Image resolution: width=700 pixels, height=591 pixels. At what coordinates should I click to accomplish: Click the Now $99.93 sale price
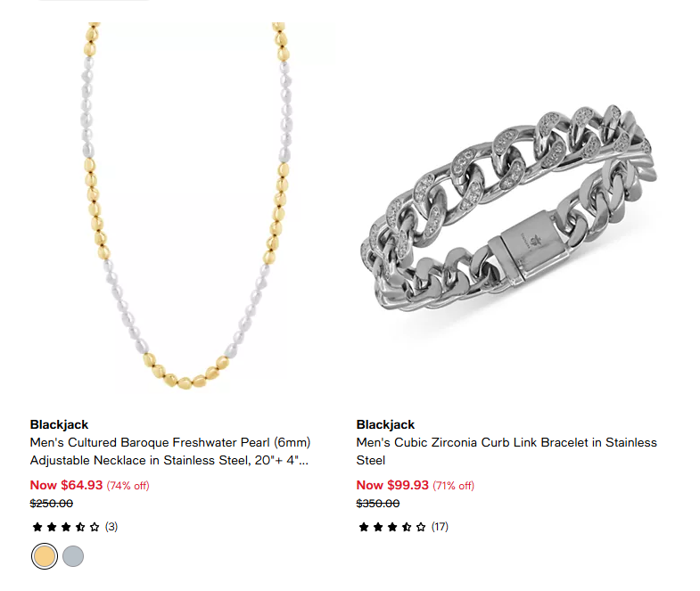click(x=392, y=485)
